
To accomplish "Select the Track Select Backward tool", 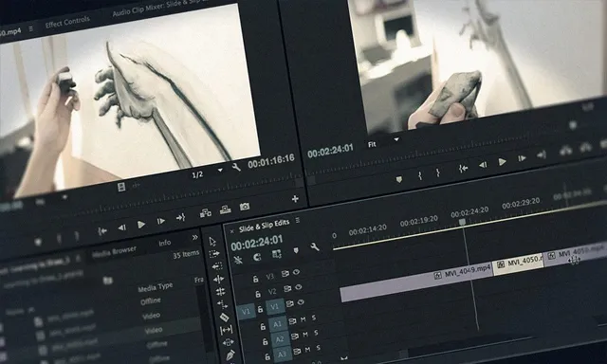I will 217,266.
